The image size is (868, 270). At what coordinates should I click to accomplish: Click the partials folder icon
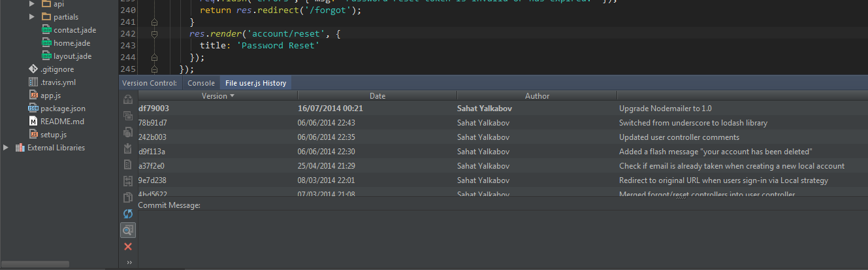coord(46,16)
